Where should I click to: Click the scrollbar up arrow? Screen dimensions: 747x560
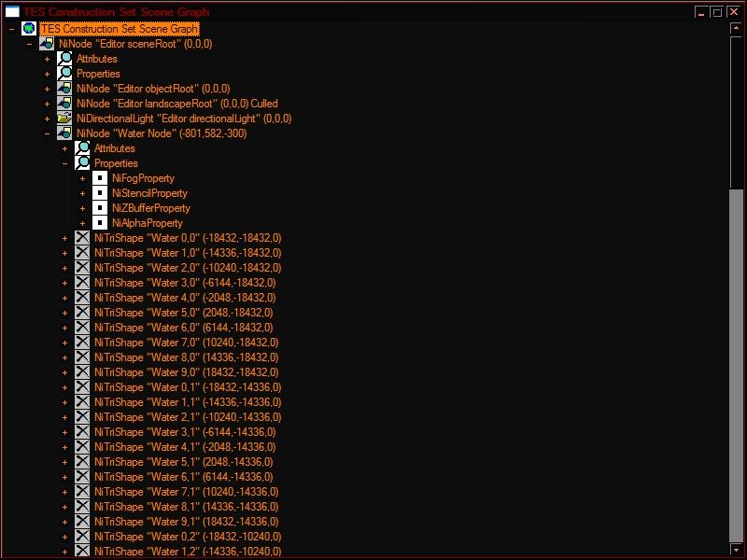[x=736, y=29]
